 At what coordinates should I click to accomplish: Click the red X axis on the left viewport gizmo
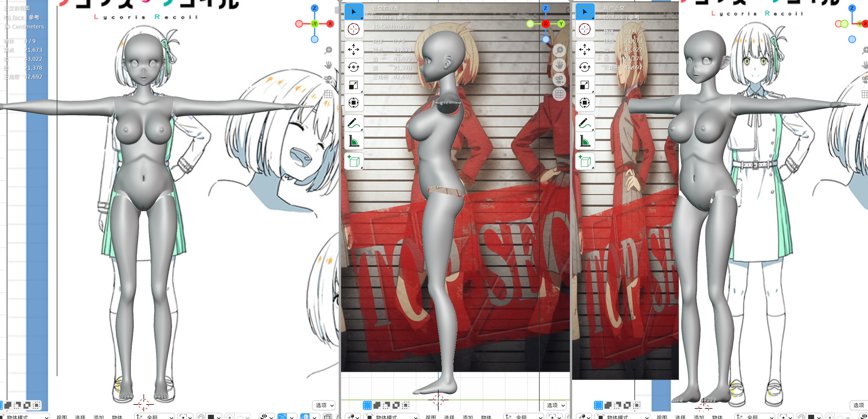click(330, 24)
